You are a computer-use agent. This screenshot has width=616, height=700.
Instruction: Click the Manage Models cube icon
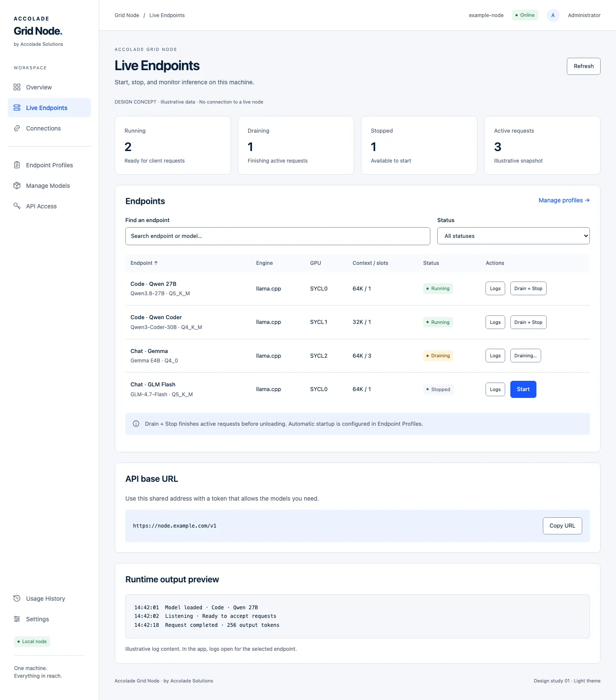[x=17, y=186]
